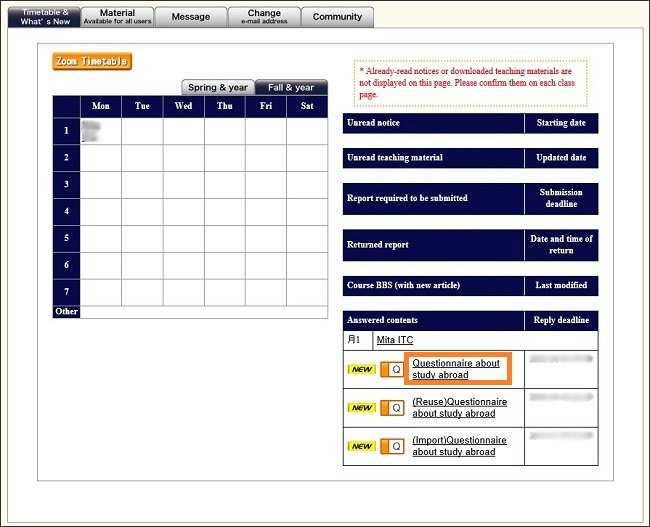Open the (Reuse)Questionnaire about study abroad link
650x527 pixels.
coord(459,408)
